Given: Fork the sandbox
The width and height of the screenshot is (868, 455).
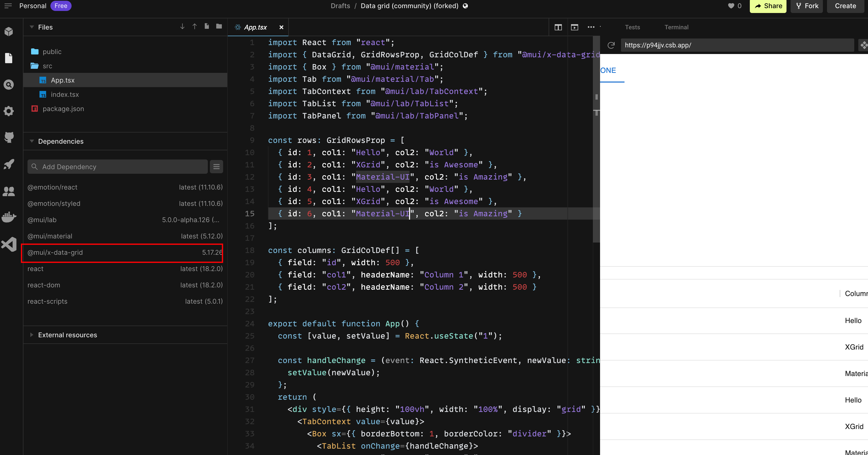Looking at the screenshot, I should [807, 6].
